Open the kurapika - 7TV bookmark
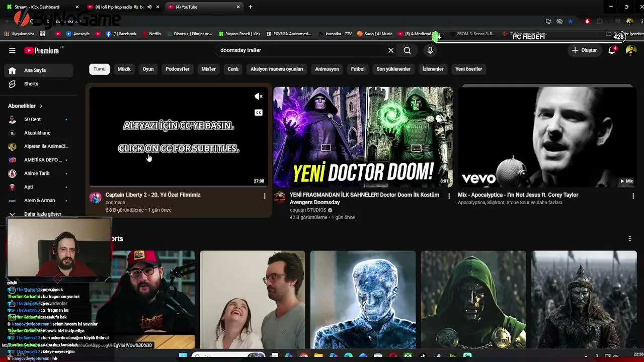The image size is (644, 362). 335,34
